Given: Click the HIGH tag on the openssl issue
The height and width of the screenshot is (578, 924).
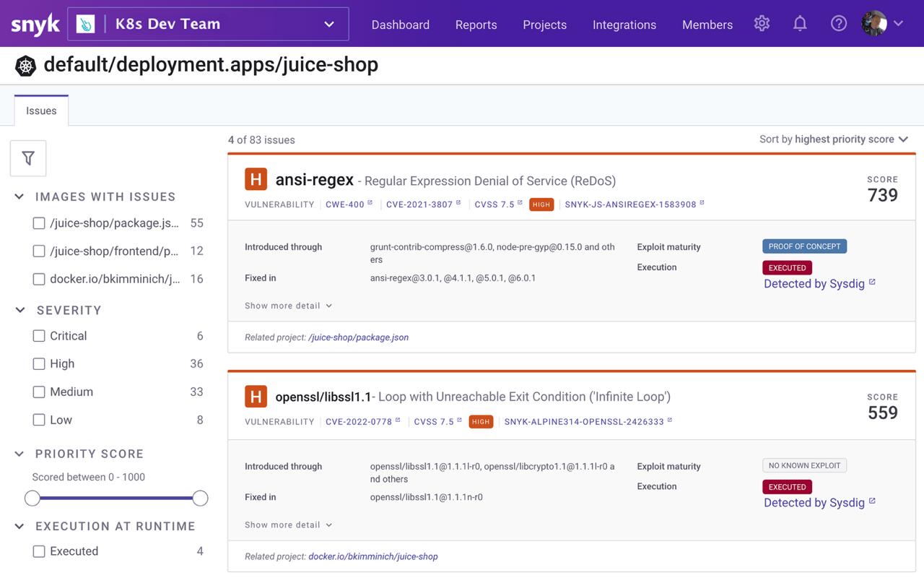Looking at the screenshot, I should (481, 421).
